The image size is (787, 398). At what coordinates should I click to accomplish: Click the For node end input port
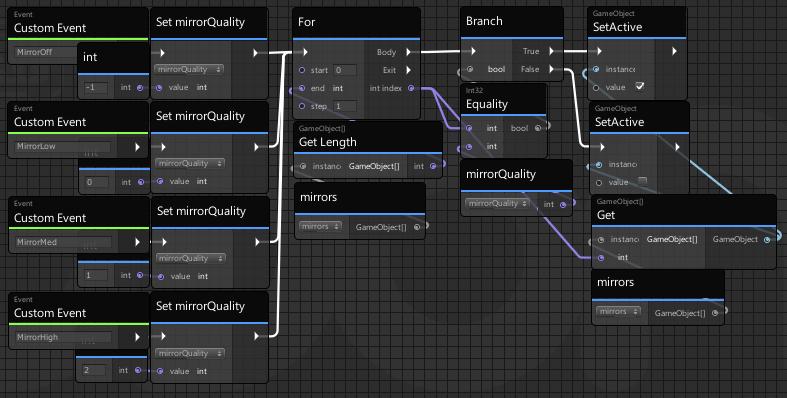302,88
